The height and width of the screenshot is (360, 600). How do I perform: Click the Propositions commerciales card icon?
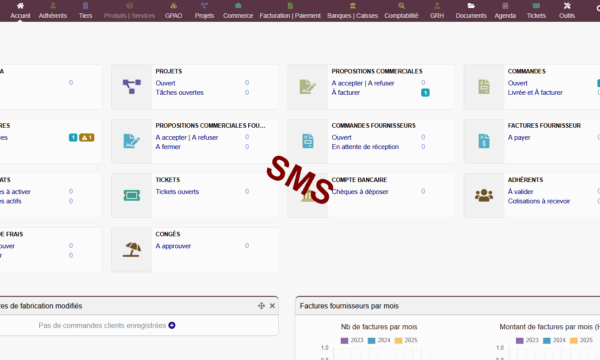coord(308,87)
